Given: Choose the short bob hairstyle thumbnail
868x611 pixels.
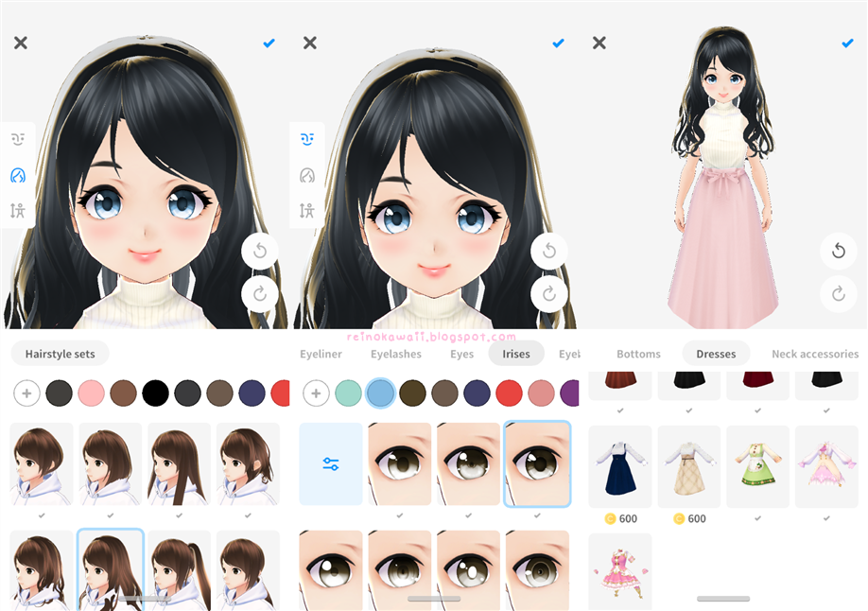Looking at the screenshot, I should (x=42, y=464).
